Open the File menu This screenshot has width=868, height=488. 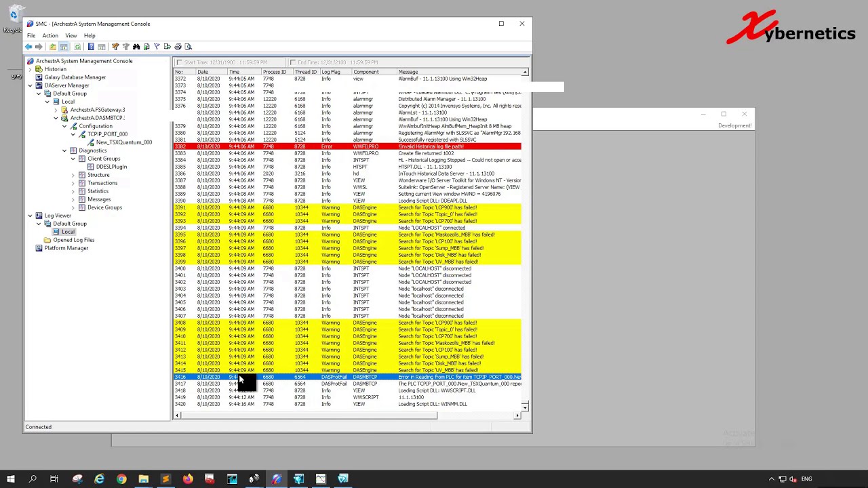coord(31,35)
